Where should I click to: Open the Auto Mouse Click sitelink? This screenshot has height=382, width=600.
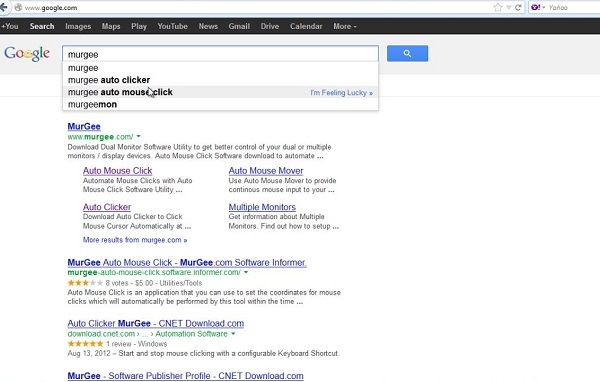click(x=117, y=171)
